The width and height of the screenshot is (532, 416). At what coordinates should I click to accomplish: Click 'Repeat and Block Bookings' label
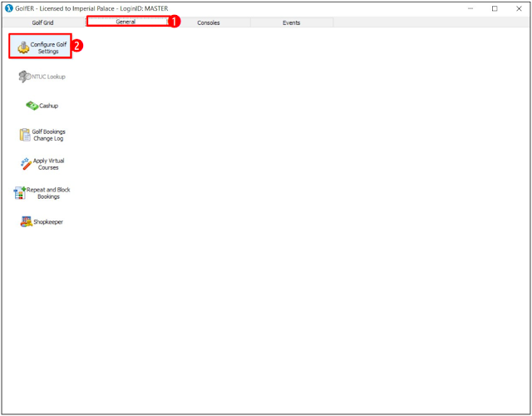tap(48, 193)
